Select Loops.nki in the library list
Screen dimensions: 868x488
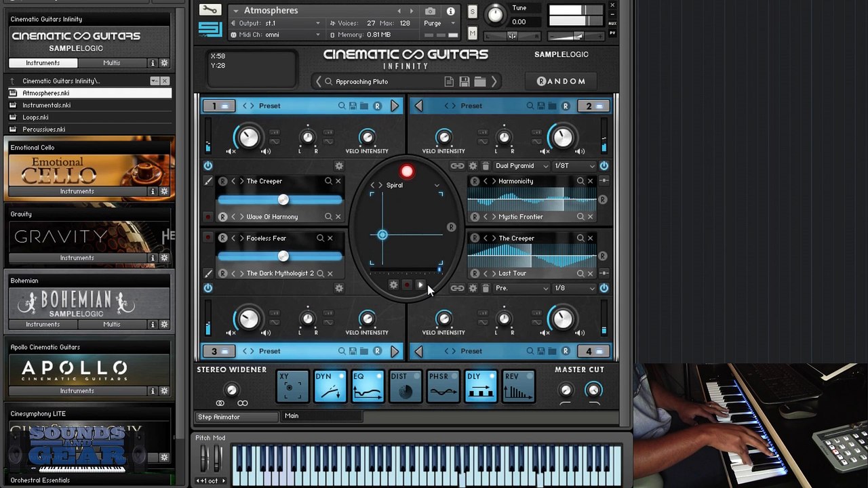(x=89, y=117)
